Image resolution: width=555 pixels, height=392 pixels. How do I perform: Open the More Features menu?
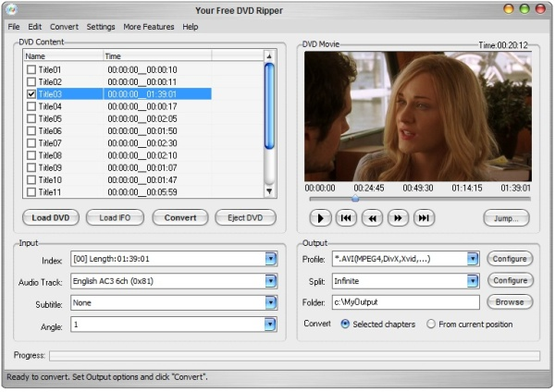coord(149,27)
